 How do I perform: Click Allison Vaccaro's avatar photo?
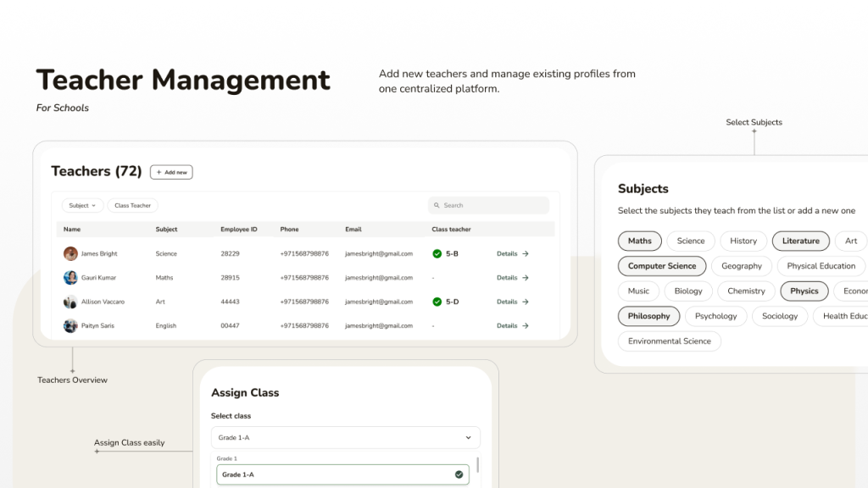(x=70, y=302)
